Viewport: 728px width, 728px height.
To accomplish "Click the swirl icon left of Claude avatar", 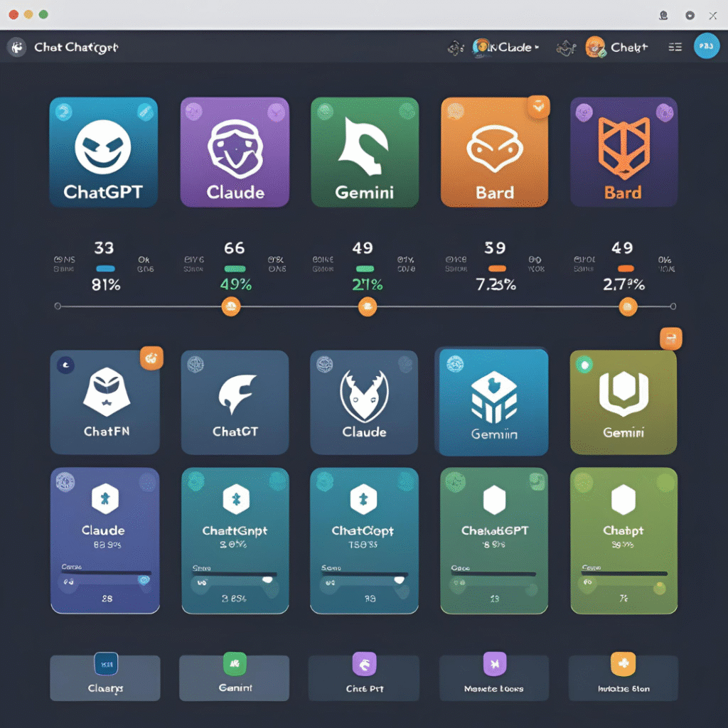I will pos(456,48).
